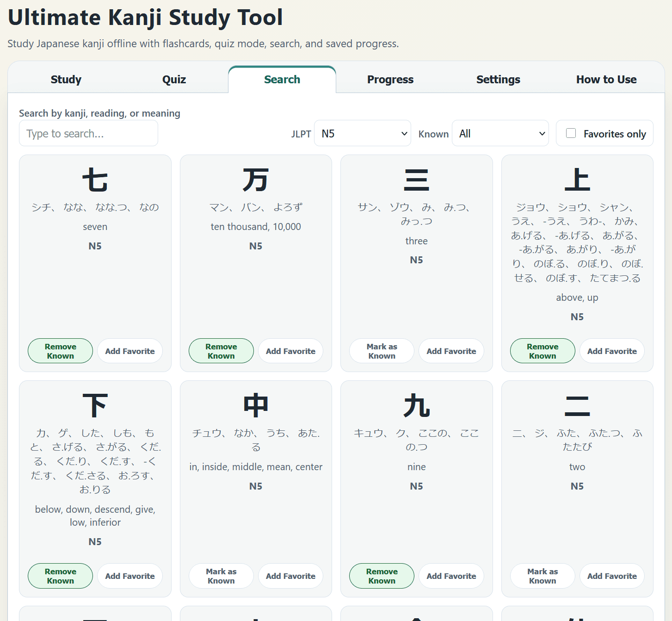Enable the Favorites only checkbox

pyautogui.click(x=571, y=133)
